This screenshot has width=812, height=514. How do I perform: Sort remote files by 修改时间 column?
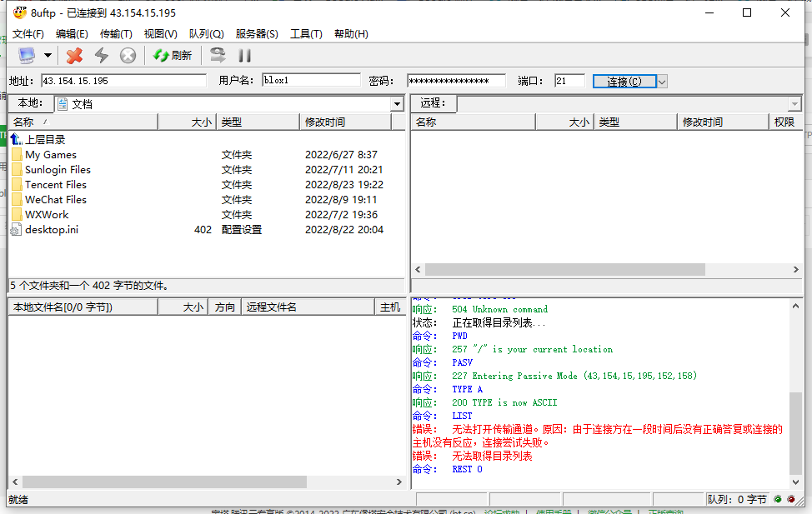click(723, 122)
